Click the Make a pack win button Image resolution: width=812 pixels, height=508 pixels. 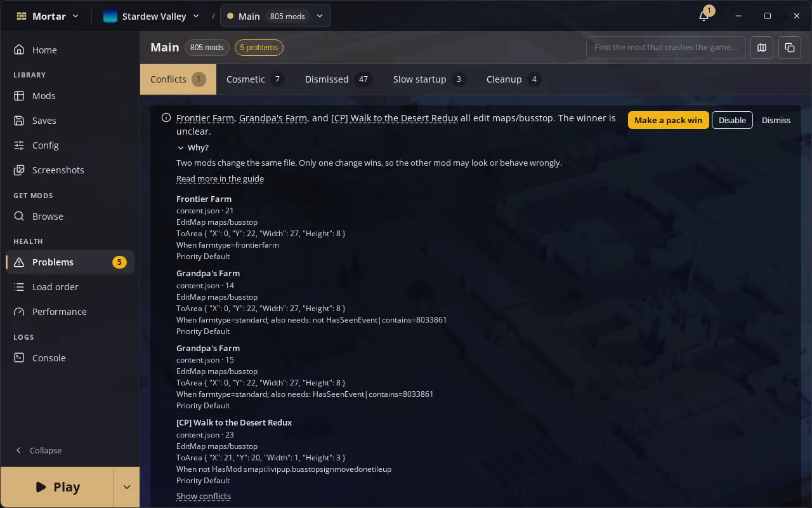pos(668,120)
